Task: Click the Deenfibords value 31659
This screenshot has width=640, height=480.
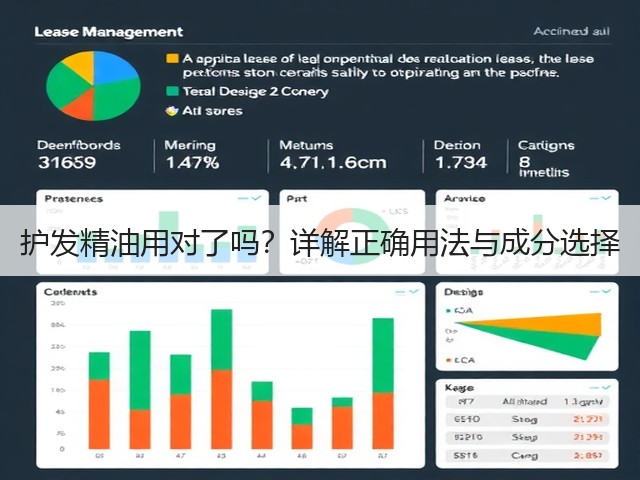Action: pyautogui.click(x=67, y=162)
